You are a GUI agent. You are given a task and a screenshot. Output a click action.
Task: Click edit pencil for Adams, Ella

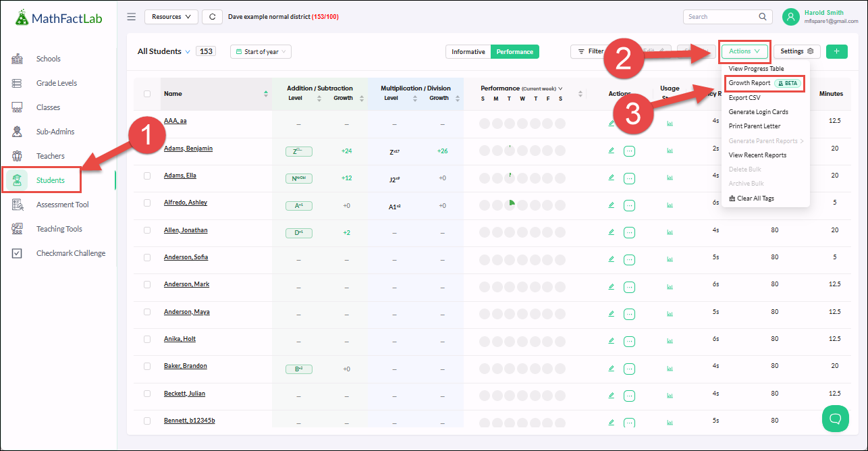[612, 178]
